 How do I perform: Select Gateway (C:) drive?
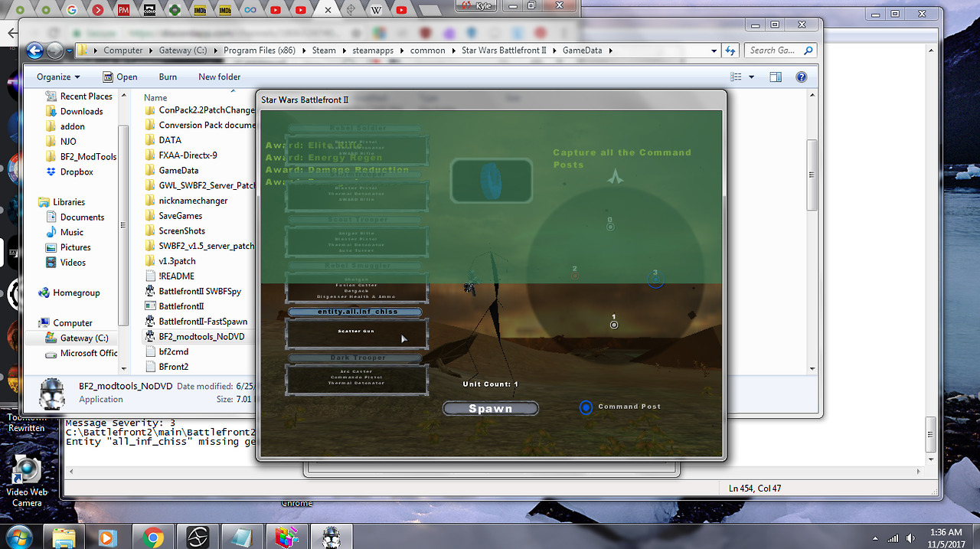pyautogui.click(x=77, y=338)
